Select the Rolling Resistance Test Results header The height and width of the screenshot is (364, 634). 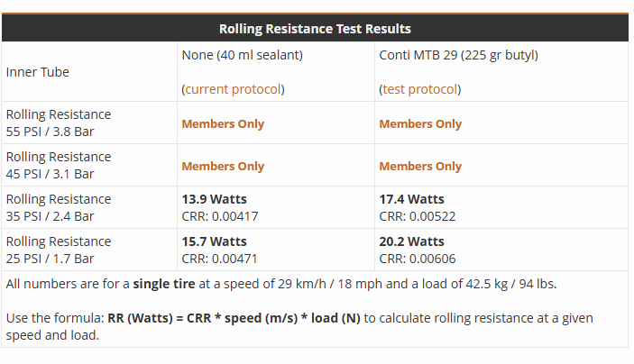tap(315, 29)
